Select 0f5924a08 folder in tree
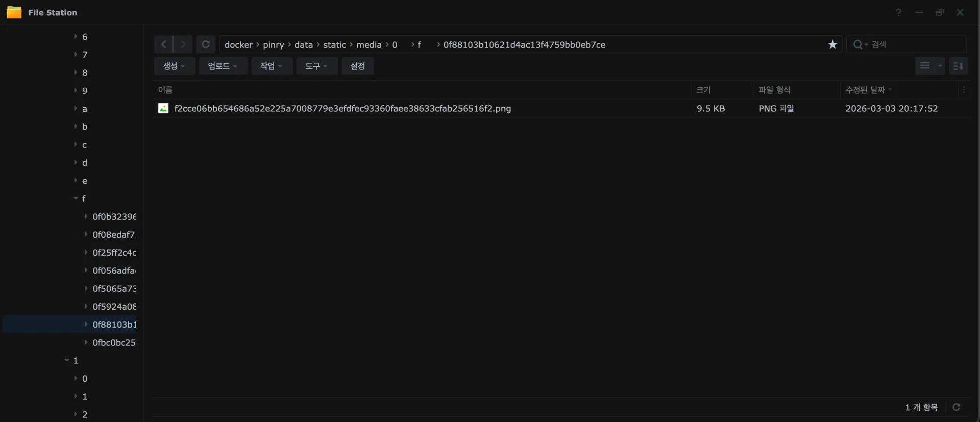 pyautogui.click(x=114, y=307)
